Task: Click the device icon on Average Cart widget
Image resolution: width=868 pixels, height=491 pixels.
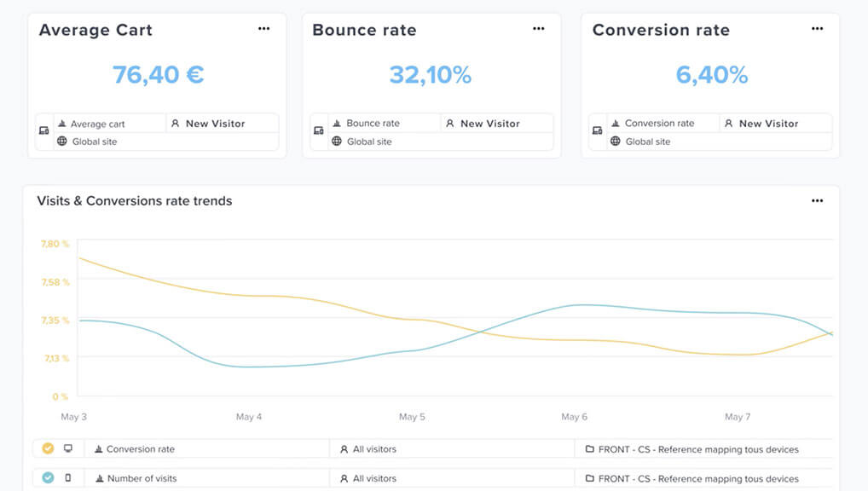Action: 43,132
